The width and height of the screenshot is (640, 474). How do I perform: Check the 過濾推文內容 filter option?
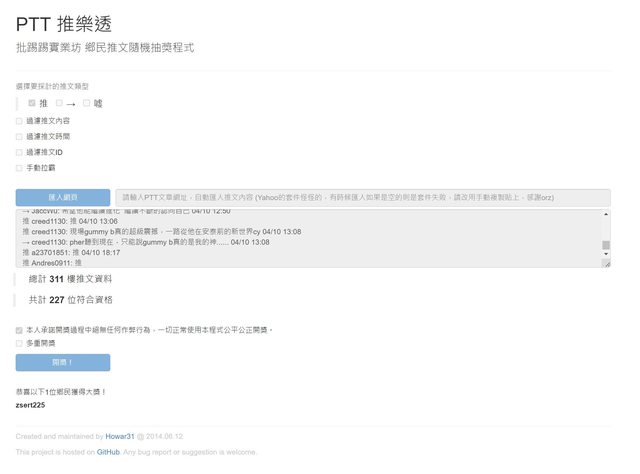(19, 120)
